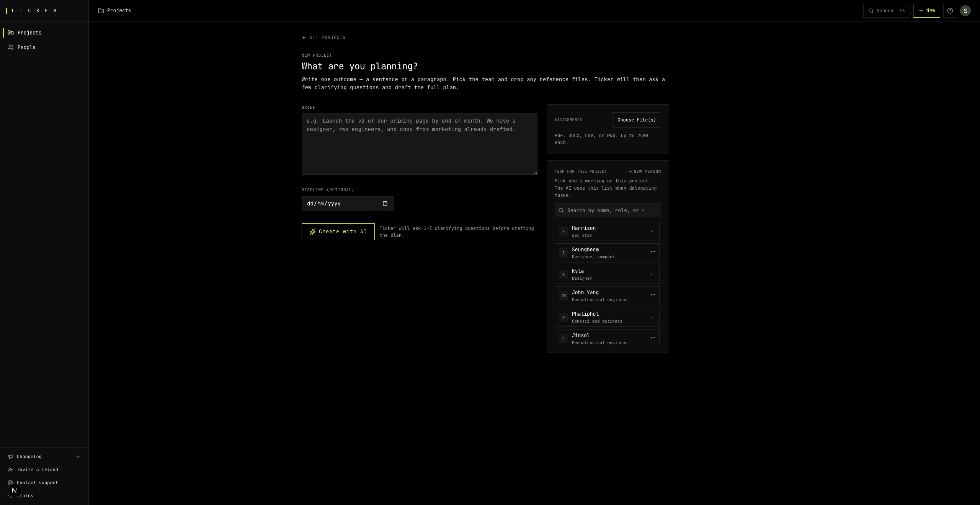Select Jinsol in team list

pos(607,337)
